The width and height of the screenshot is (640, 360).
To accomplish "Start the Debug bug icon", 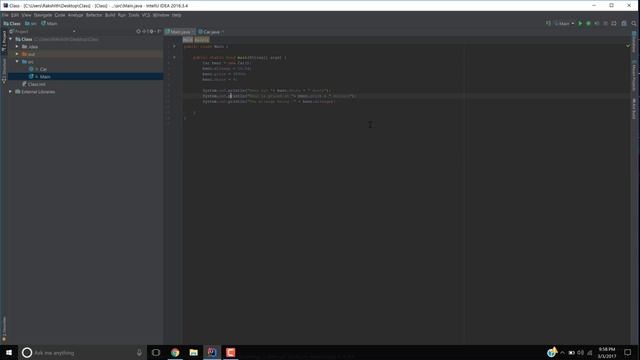I will (589, 24).
